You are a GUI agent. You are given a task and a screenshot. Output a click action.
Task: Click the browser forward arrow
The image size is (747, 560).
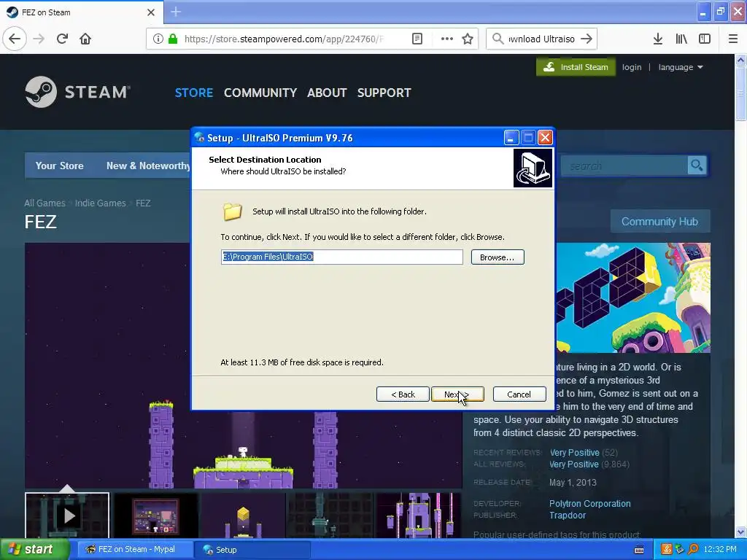(x=39, y=39)
